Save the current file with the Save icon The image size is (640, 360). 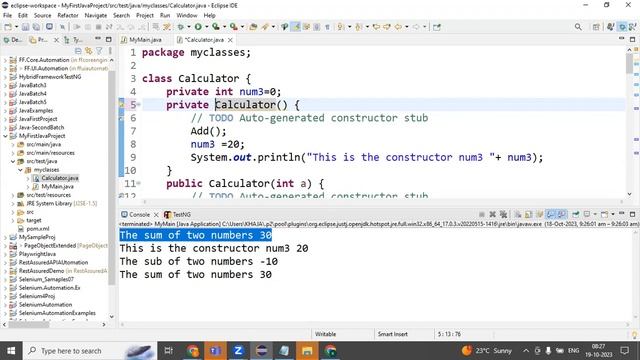[x=25, y=27]
